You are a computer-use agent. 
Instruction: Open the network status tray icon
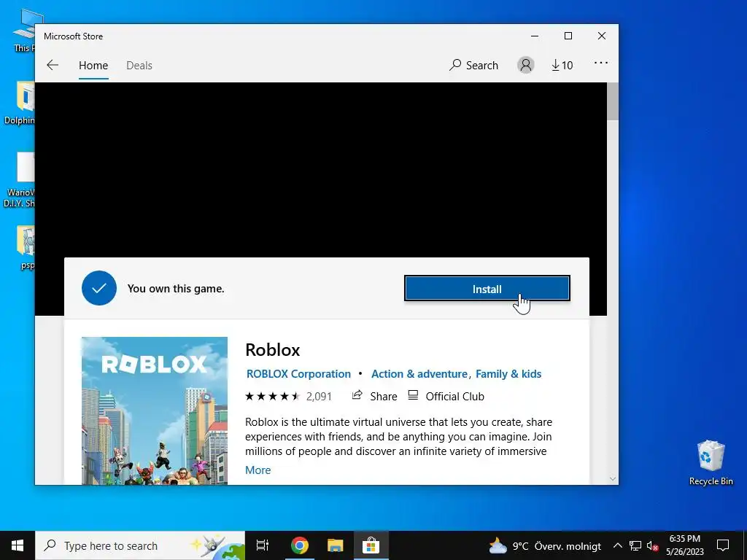[x=635, y=545]
